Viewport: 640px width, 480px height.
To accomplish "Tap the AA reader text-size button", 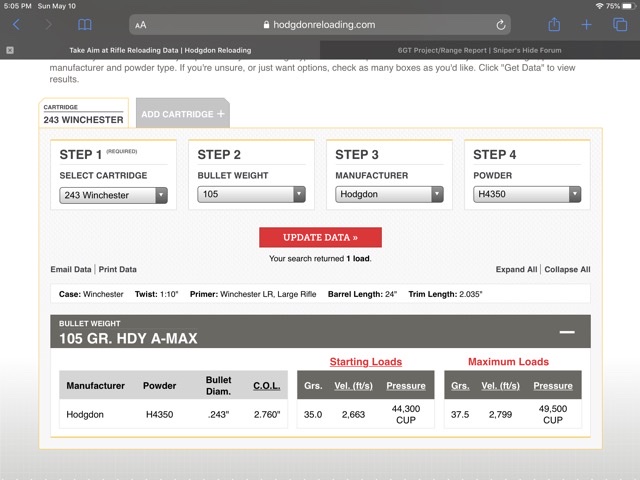I will [x=140, y=25].
